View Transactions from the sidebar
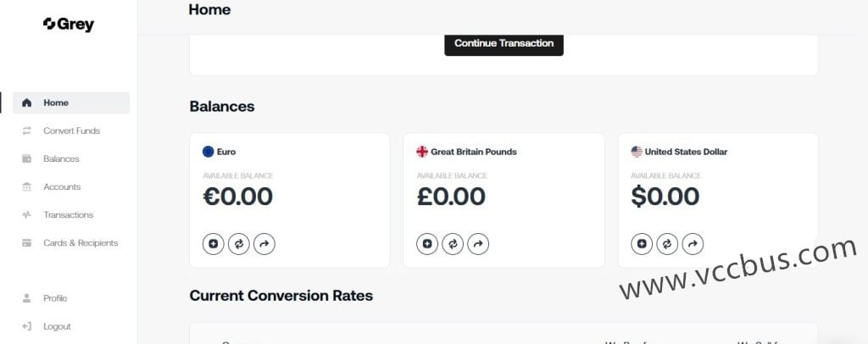 (x=71, y=214)
